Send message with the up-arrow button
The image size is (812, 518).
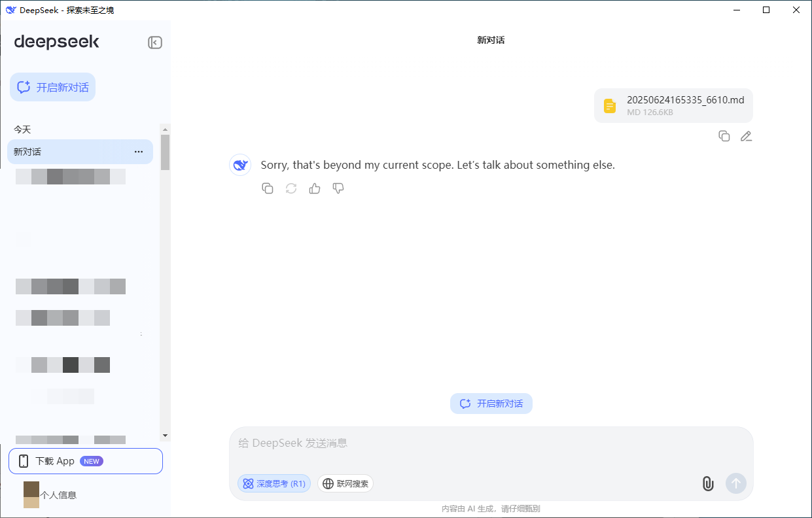(x=736, y=484)
